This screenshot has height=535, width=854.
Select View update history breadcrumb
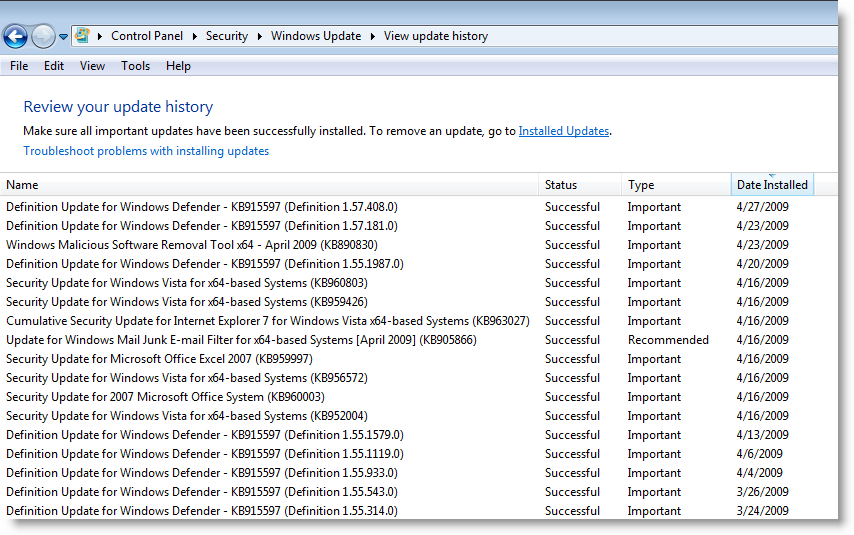click(436, 36)
